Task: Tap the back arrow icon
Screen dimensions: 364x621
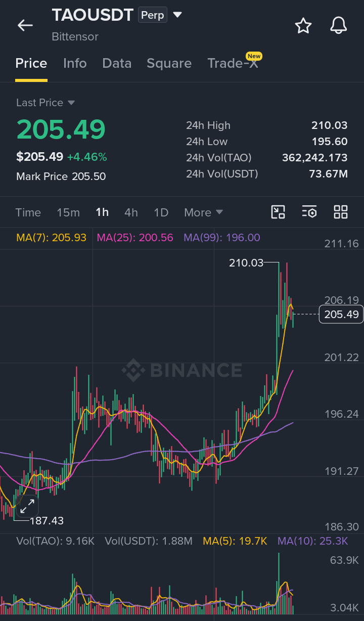Action: [x=25, y=25]
